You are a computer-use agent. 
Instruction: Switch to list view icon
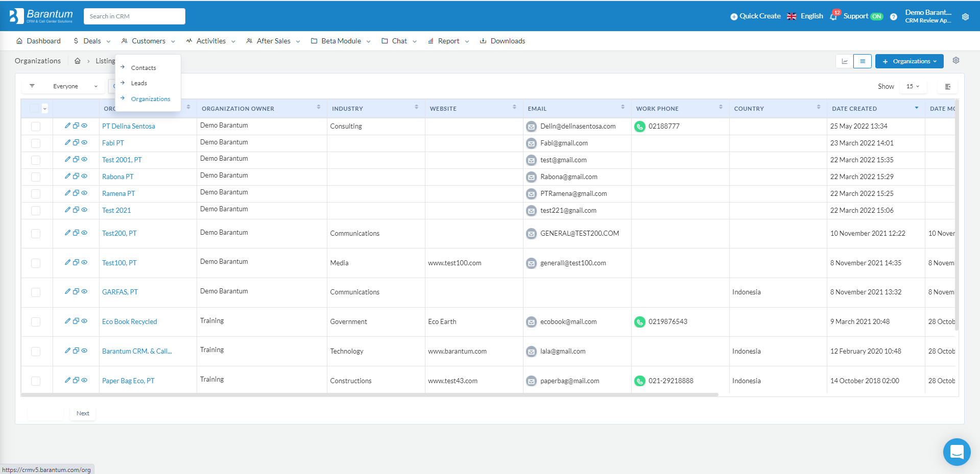(863, 61)
